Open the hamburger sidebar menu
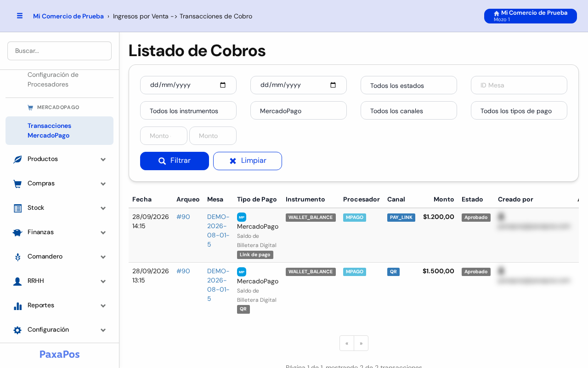The width and height of the screenshot is (588, 368). tap(20, 16)
